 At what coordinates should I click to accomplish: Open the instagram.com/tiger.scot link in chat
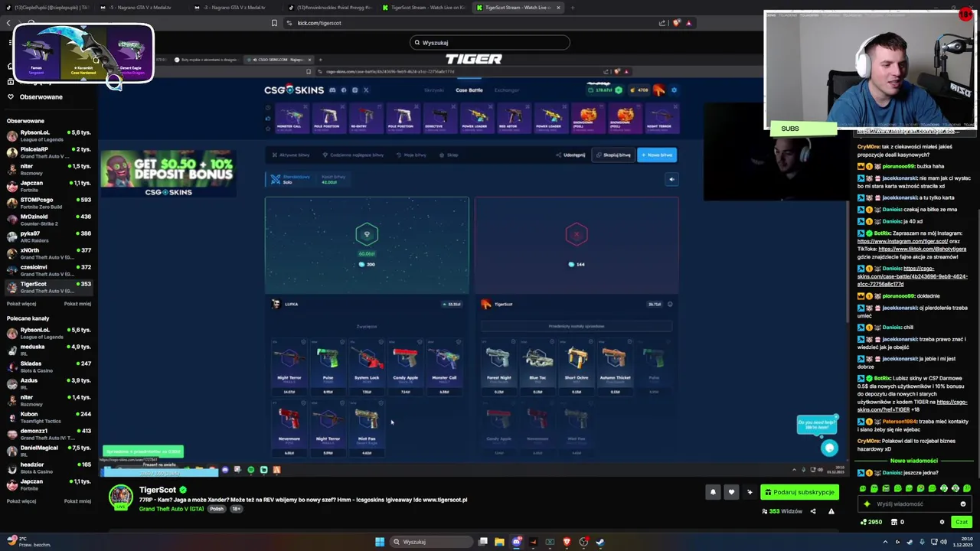[x=903, y=241]
